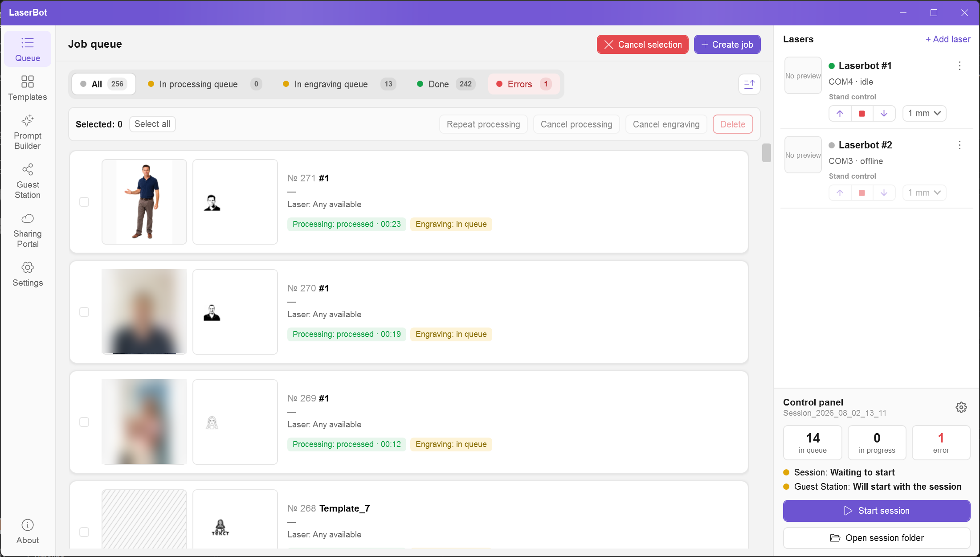Open the About page
Viewport: 980px width, 557px height.
28,532
